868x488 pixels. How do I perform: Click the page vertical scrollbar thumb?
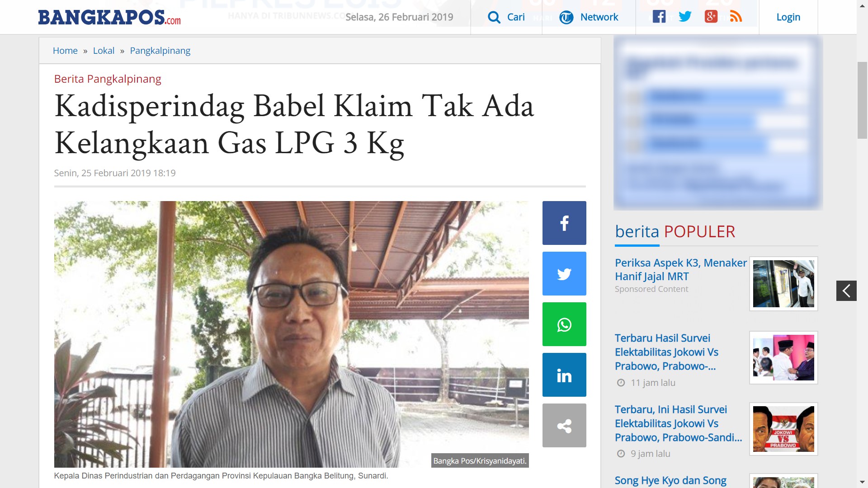[x=862, y=100]
